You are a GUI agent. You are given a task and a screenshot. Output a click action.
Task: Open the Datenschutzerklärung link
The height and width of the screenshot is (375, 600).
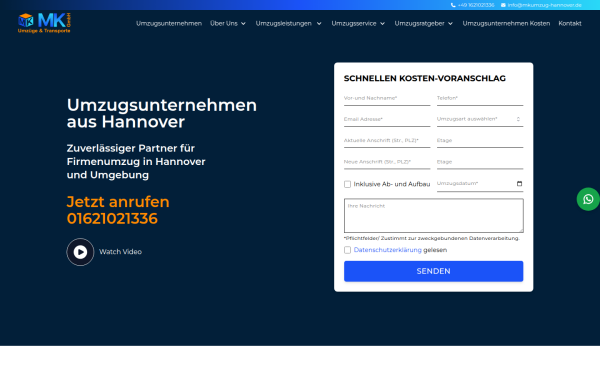(x=388, y=250)
